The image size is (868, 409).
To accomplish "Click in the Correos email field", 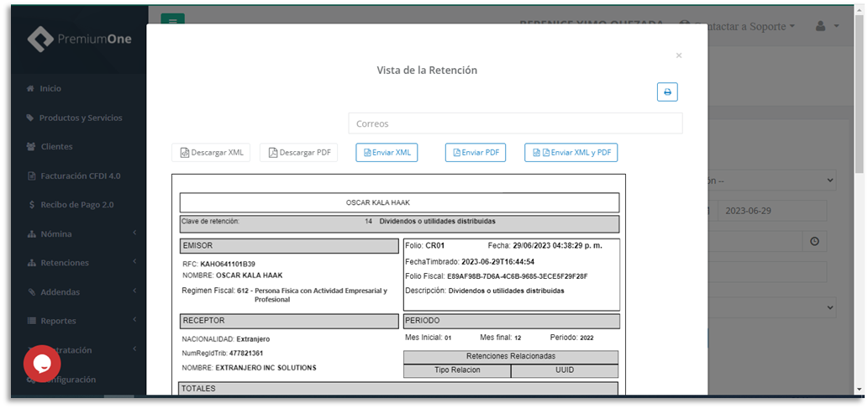I will 515,123.
